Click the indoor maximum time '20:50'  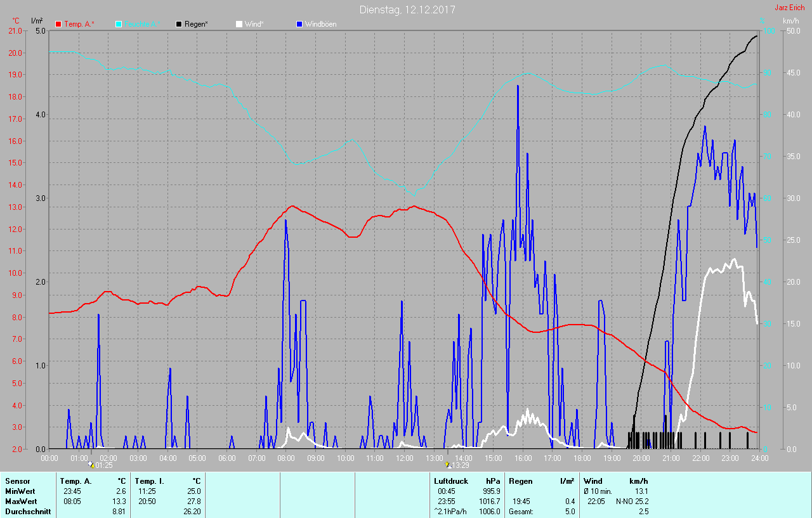(x=147, y=502)
